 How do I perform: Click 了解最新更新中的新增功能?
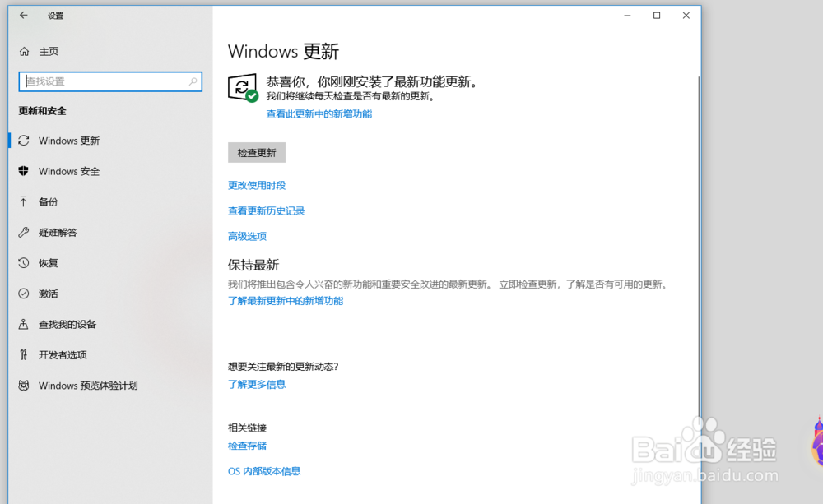(x=286, y=300)
